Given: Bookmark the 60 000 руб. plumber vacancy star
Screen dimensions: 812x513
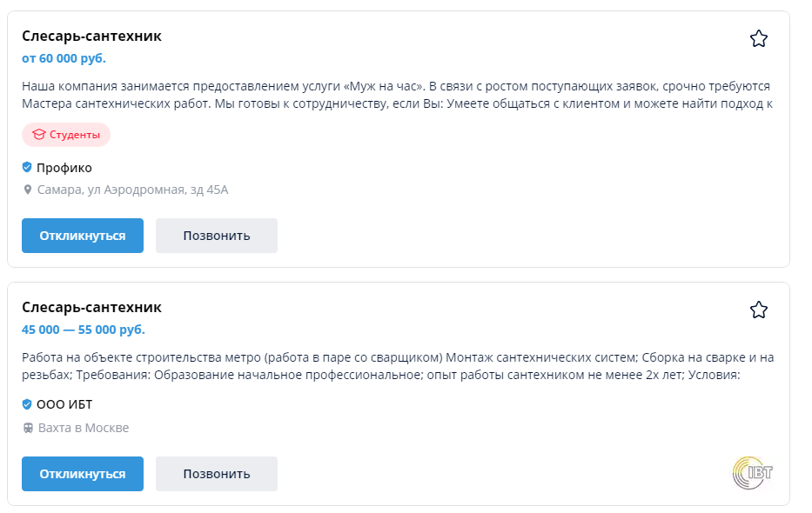Looking at the screenshot, I should click(759, 38).
